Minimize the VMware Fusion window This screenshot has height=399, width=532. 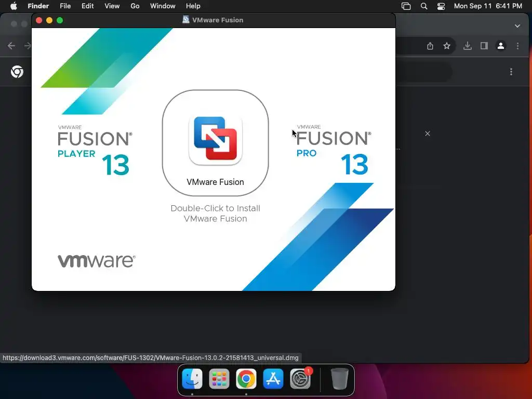tap(49, 20)
